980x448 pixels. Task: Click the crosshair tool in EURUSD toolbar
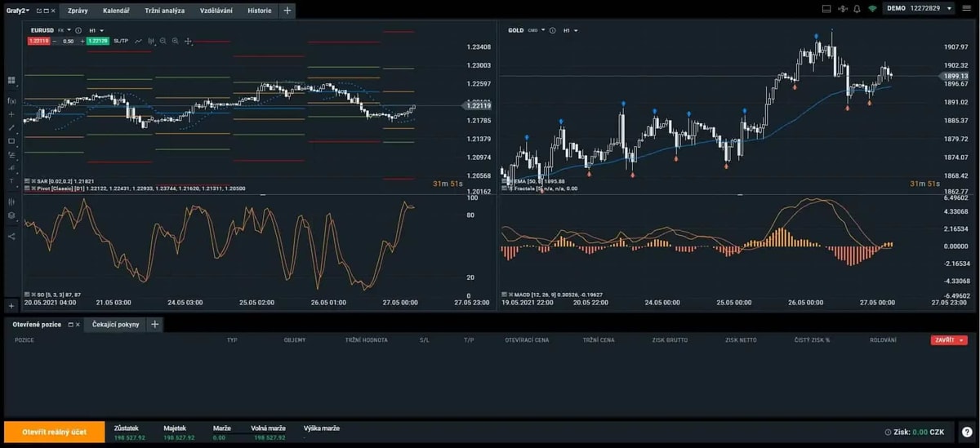point(188,41)
